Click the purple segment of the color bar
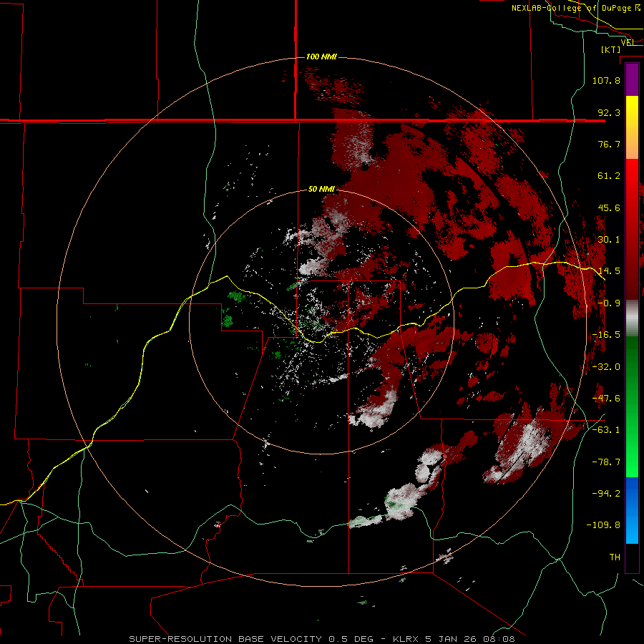This screenshot has height=644, width=644. [x=632, y=80]
